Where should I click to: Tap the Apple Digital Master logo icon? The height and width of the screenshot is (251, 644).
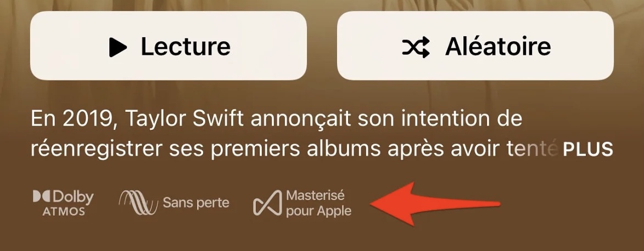pyautogui.click(x=268, y=203)
